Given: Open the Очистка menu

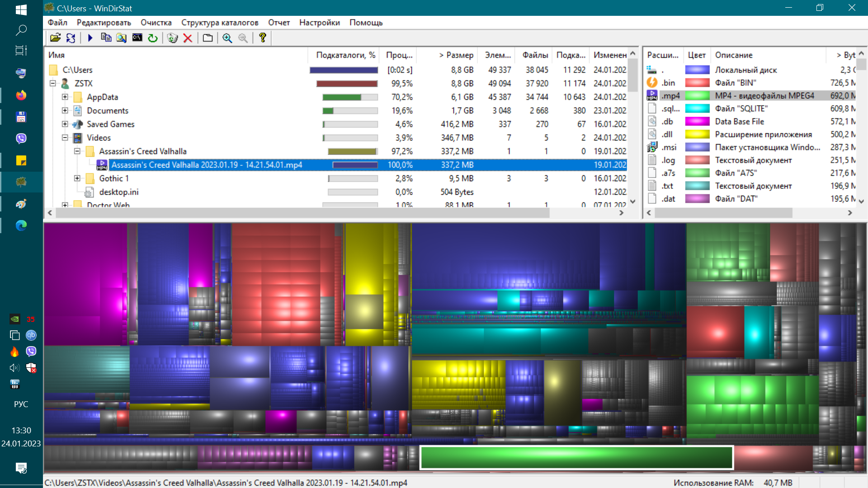Looking at the screenshot, I should tap(156, 23).
